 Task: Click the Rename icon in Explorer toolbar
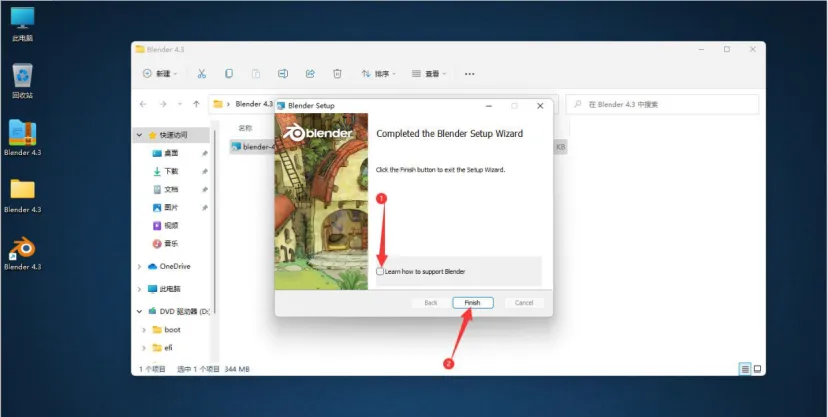tap(283, 74)
